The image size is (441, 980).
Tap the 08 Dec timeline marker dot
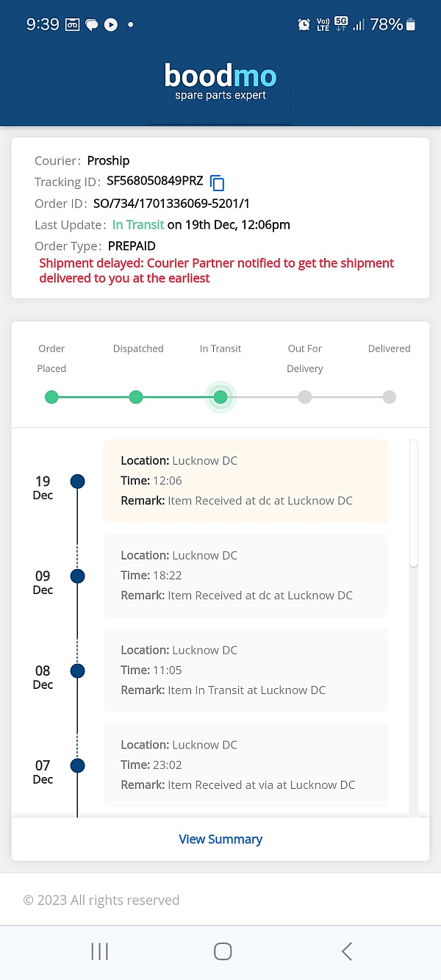click(77, 670)
